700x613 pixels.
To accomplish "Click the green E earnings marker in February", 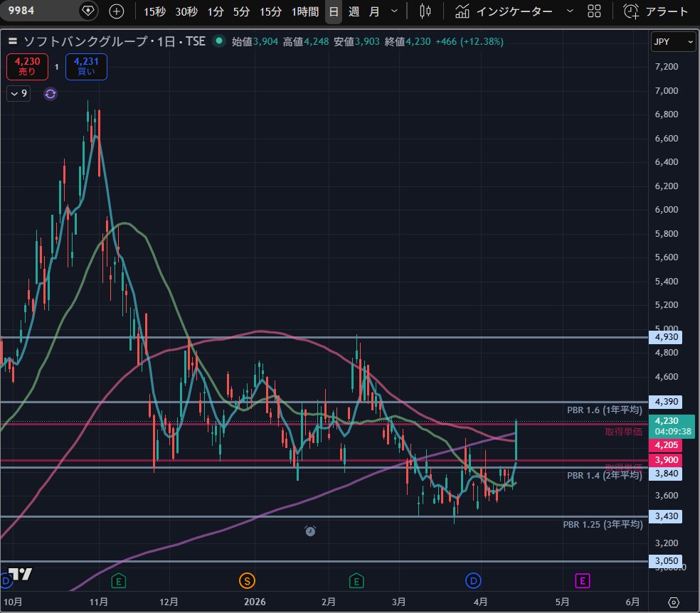I will pyautogui.click(x=356, y=581).
